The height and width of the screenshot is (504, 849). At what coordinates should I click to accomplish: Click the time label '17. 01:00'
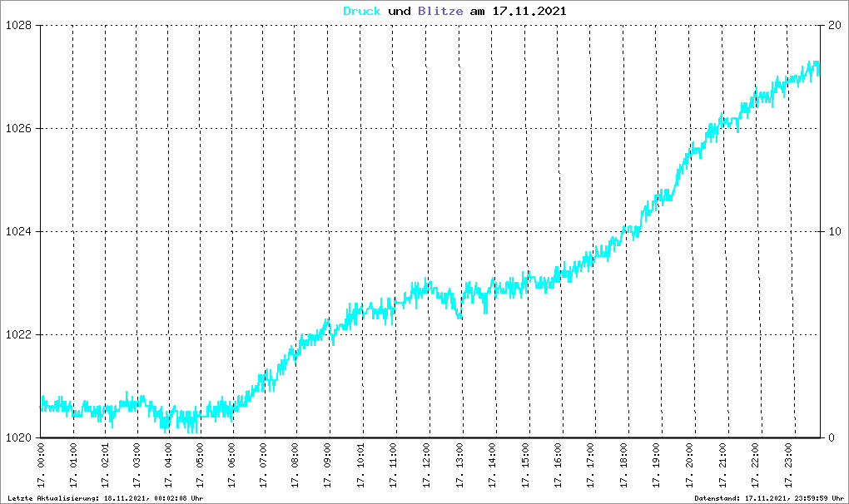point(73,465)
